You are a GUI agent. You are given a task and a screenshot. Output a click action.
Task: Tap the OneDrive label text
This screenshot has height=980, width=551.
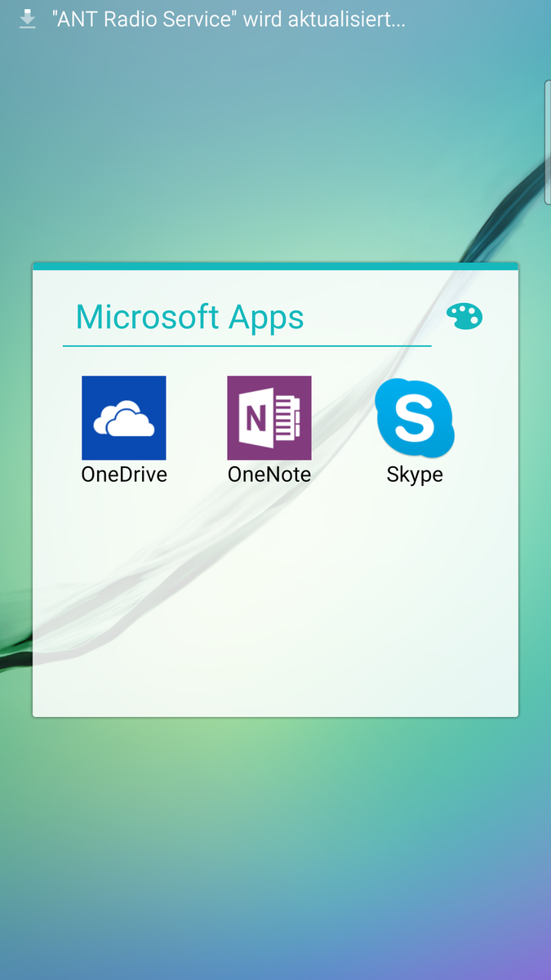124,474
